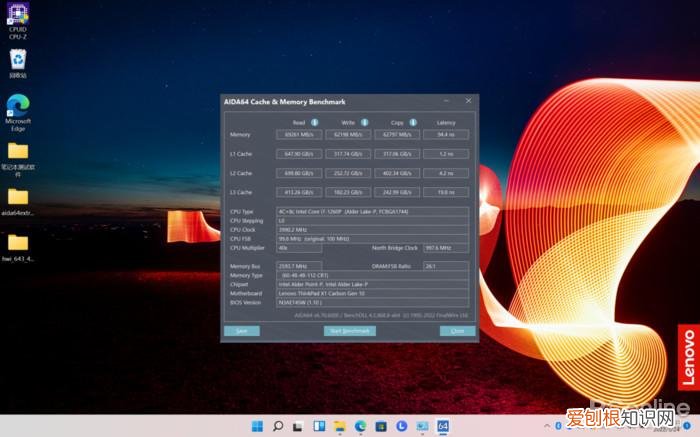Click the Memory Bus value field

click(x=299, y=266)
